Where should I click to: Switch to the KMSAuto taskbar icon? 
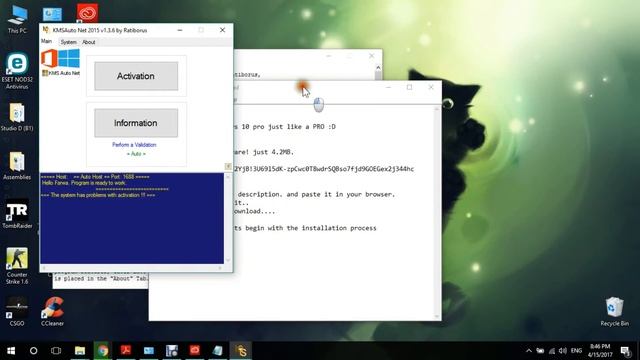pyautogui.click(x=241, y=351)
